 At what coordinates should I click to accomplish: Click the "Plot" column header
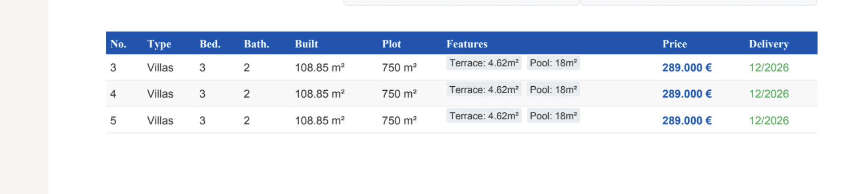click(392, 44)
